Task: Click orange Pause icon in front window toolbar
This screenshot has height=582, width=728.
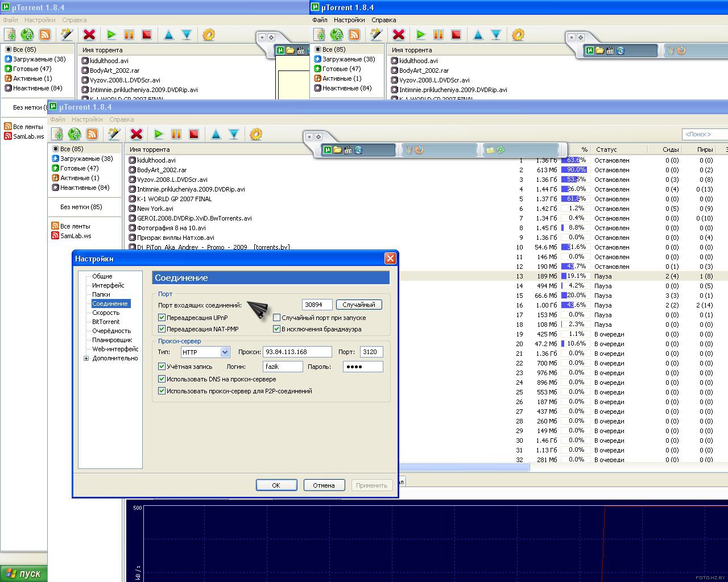Action: (176, 134)
